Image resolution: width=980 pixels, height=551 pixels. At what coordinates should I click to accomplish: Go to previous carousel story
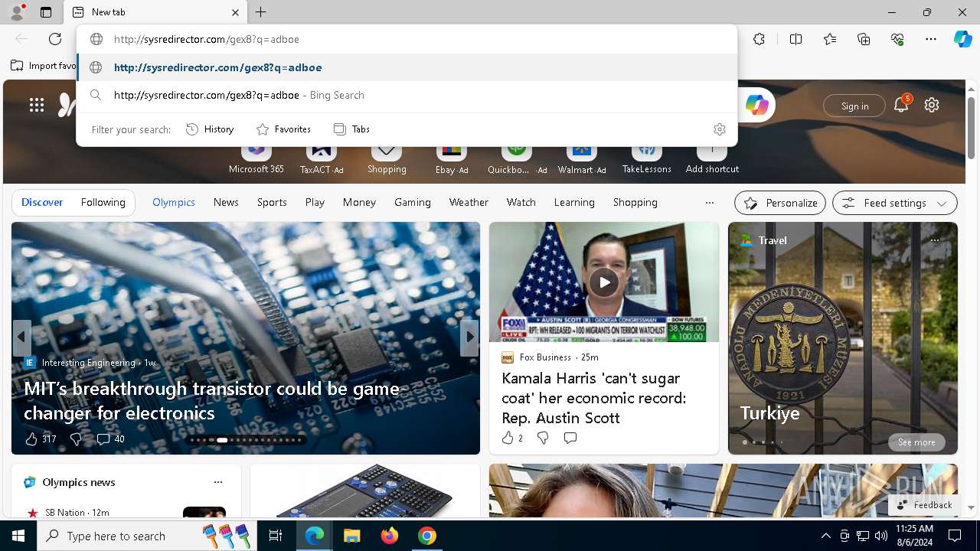[21, 337]
